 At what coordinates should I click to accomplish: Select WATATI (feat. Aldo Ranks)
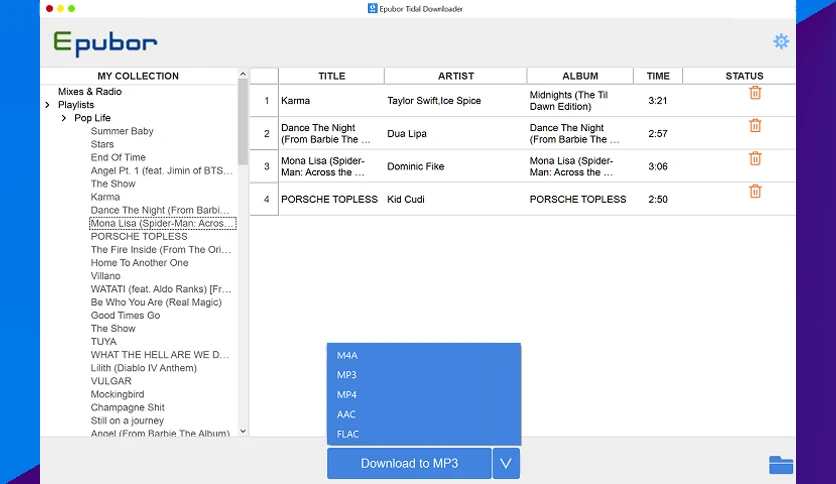click(x=161, y=289)
